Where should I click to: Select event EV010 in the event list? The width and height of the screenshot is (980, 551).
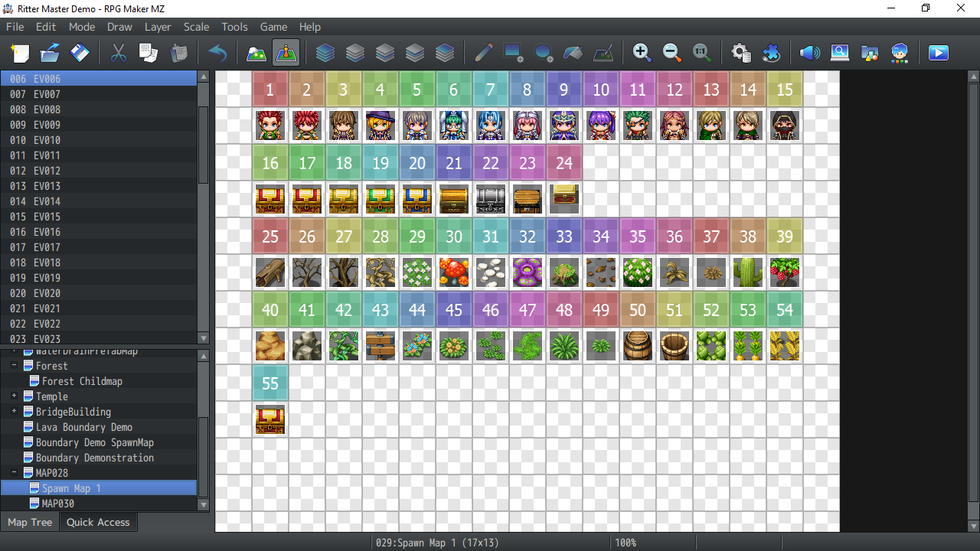(x=99, y=140)
